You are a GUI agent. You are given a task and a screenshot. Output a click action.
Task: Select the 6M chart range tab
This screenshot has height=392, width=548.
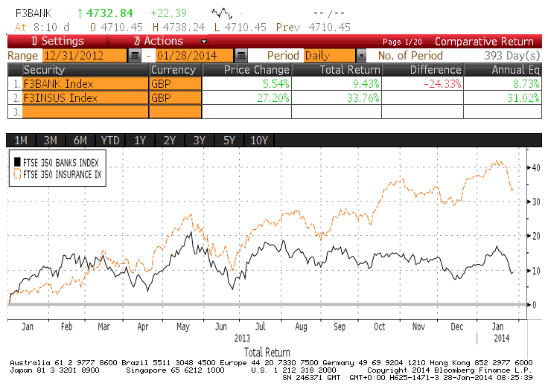(80, 141)
